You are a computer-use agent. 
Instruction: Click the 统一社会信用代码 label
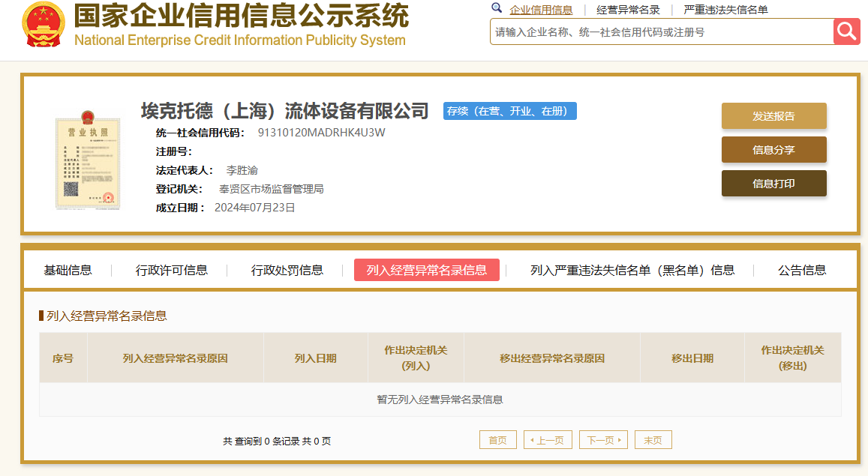(x=200, y=133)
